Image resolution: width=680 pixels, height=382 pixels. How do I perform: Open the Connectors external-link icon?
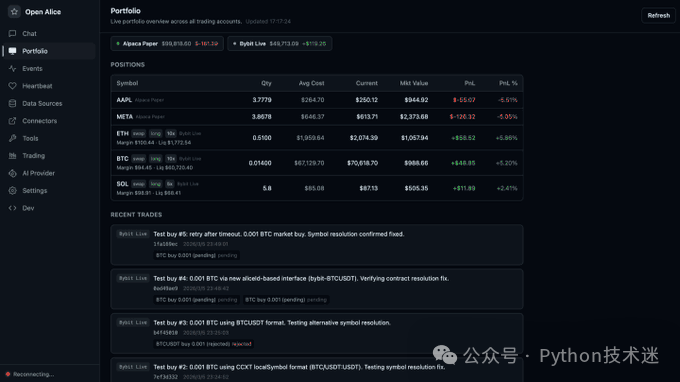pos(13,121)
